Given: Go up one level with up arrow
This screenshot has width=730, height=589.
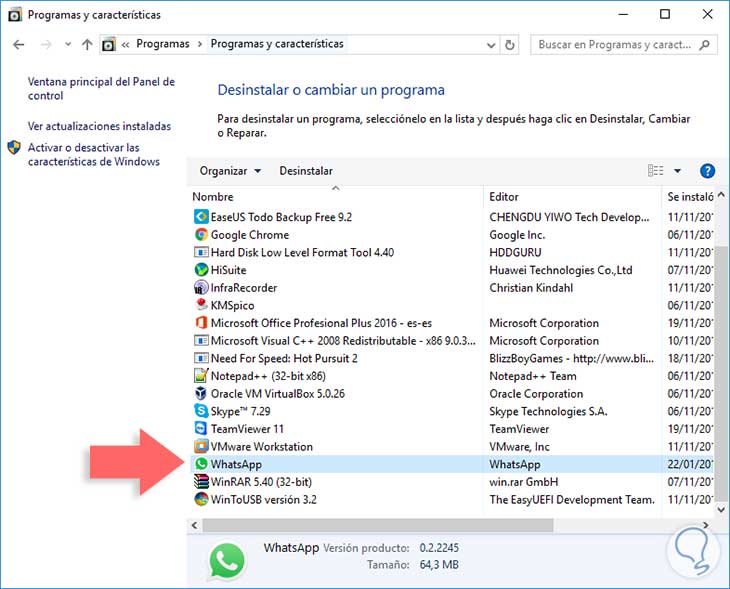Looking at the screenshot, I should [87, 45].
